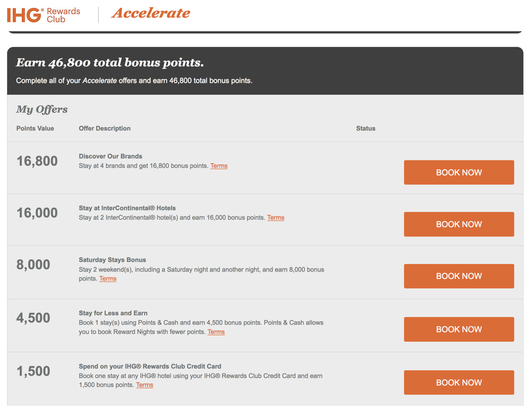
Task: Click the 'Offer Description' column header
Action: click(105, 129)
